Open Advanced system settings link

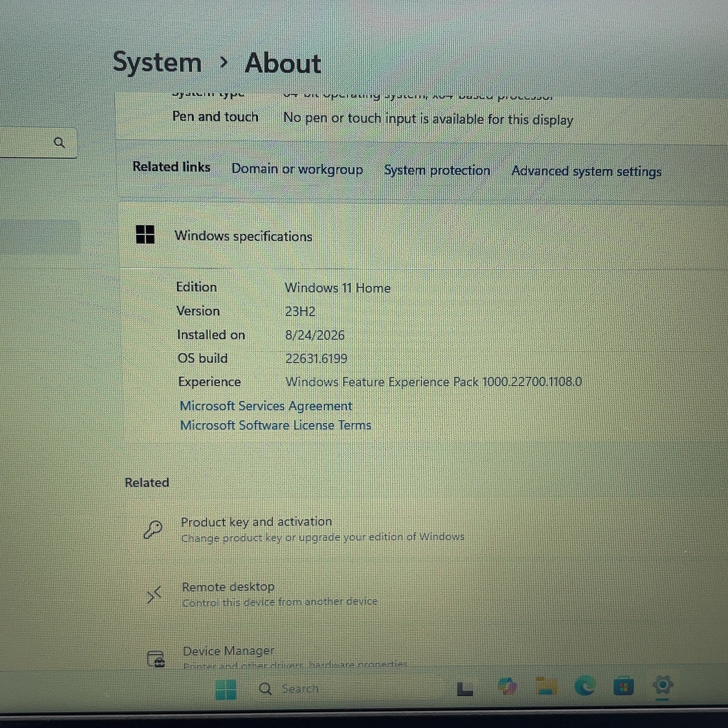pos(586,172)
